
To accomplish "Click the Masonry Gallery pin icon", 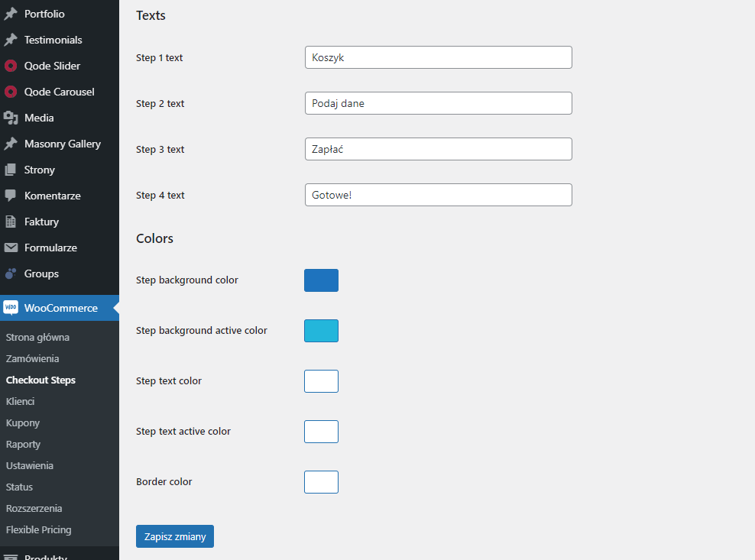I will click(11, 144).
